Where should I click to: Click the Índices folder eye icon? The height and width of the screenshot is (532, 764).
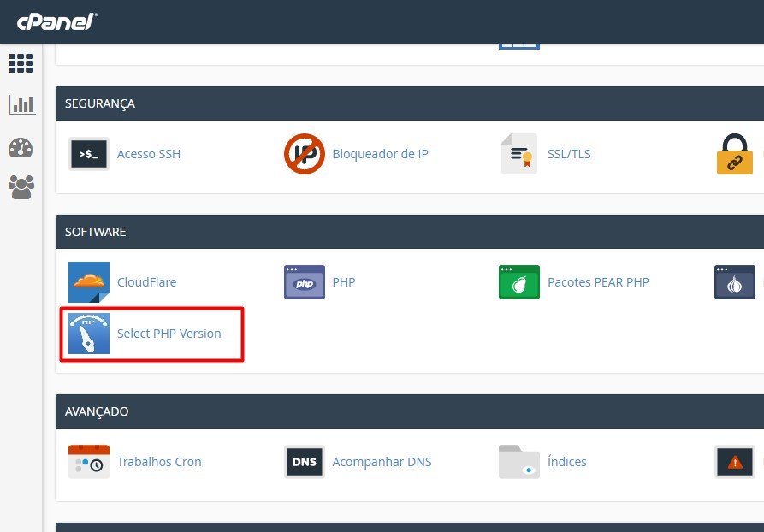point(519,462)
